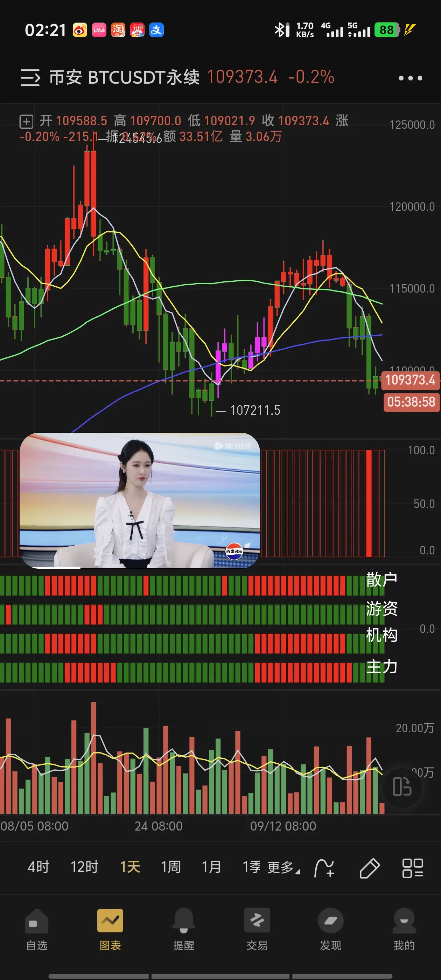Select the 1周 timeframe

pyautogui.click(x=171, y=867)
